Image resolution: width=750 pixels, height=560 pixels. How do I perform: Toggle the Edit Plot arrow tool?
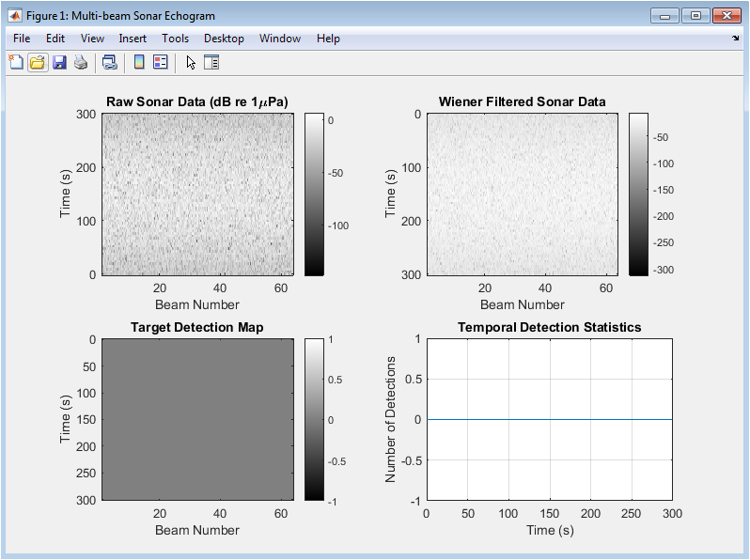[191, 63]
